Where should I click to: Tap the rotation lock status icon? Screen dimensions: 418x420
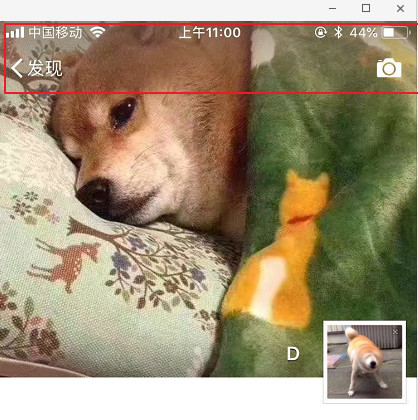pos(321,32)
